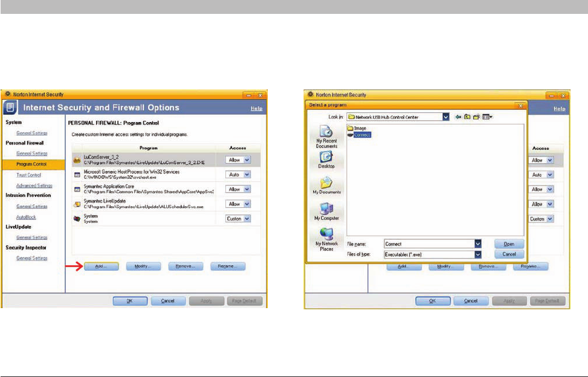
Task: Click Cancel at bottom of right Norton window
Action: [x=471, y=301]
